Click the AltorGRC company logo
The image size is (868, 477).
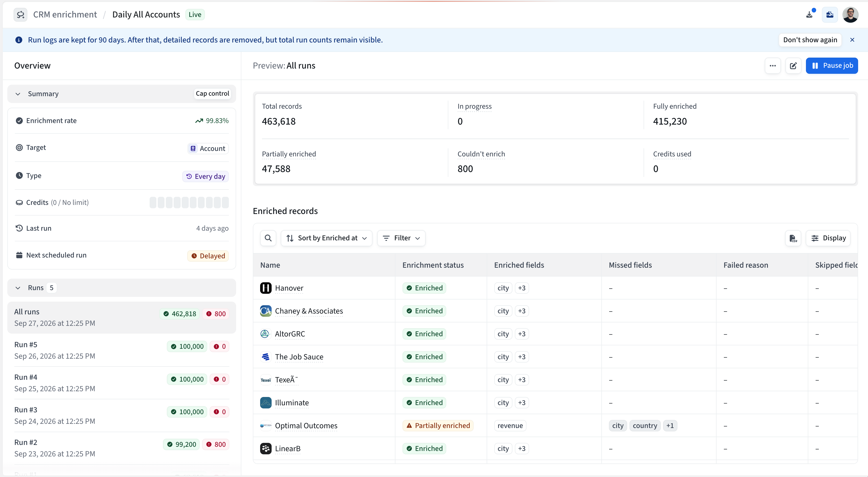pos(266,334)
